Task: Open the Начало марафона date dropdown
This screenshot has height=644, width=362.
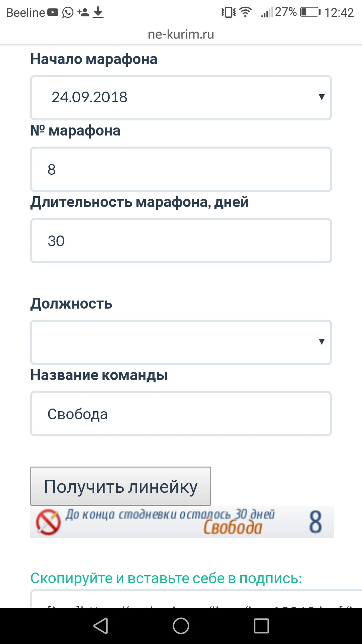Action: 181,98
